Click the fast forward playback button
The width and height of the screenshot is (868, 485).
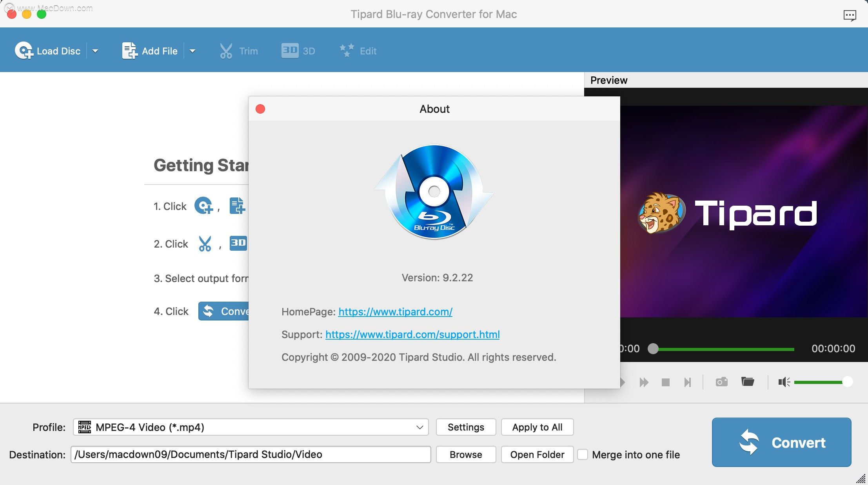coord(644,382)
